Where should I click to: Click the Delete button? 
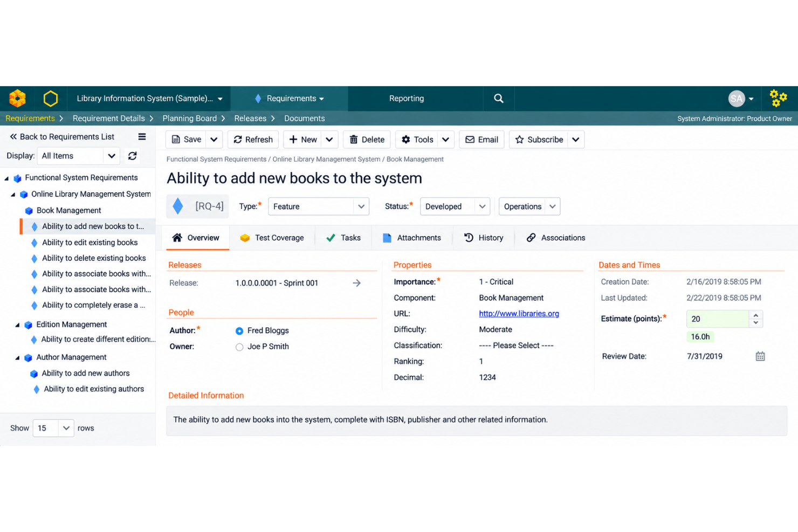point(367,140)
